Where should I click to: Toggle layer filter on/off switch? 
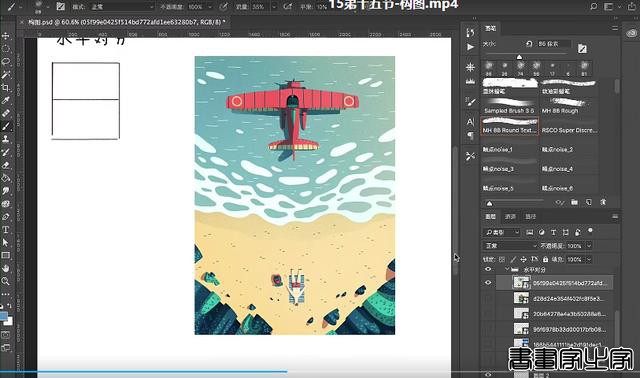pyautogui.click(x=590, y=231)
